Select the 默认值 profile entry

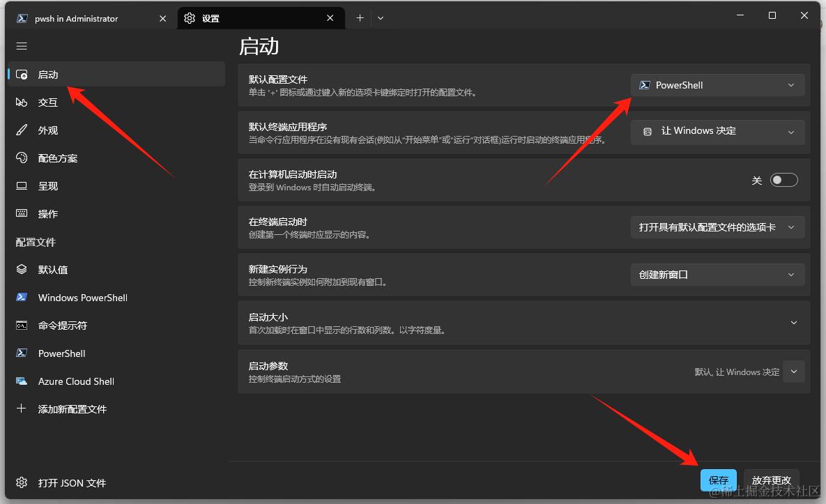(x=116, y=270)
